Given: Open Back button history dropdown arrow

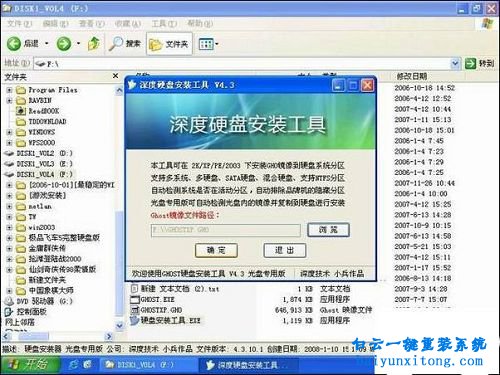Looking at the screenshot, I should coord(46,43).
